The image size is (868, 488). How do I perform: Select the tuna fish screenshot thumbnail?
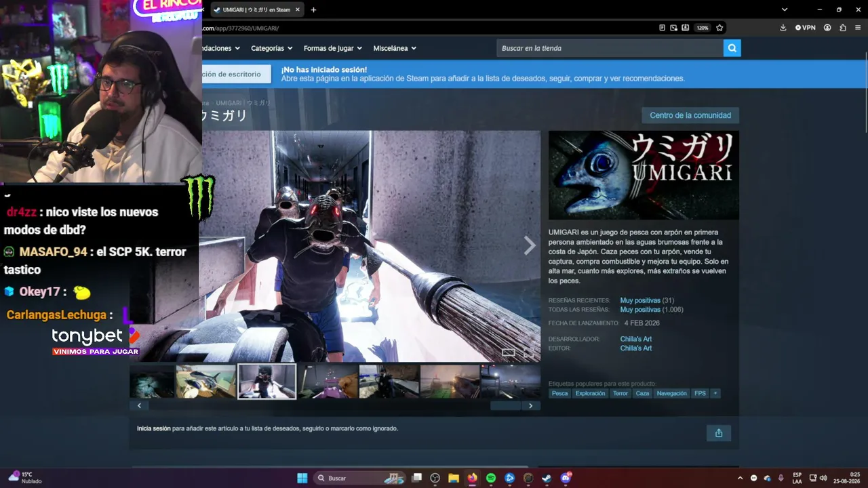click(205, 381)
